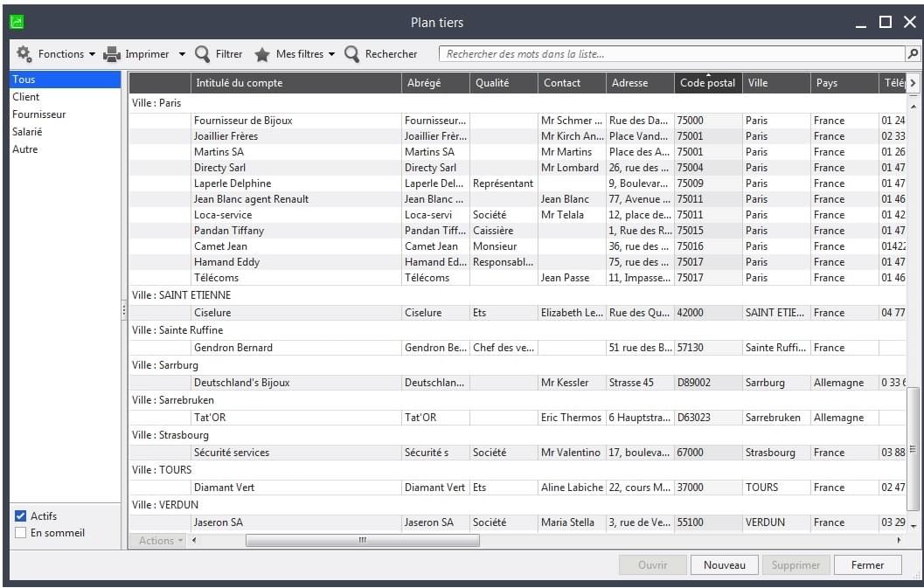
Task: Click the Ville : Paris group header
Action: [156, 103]
